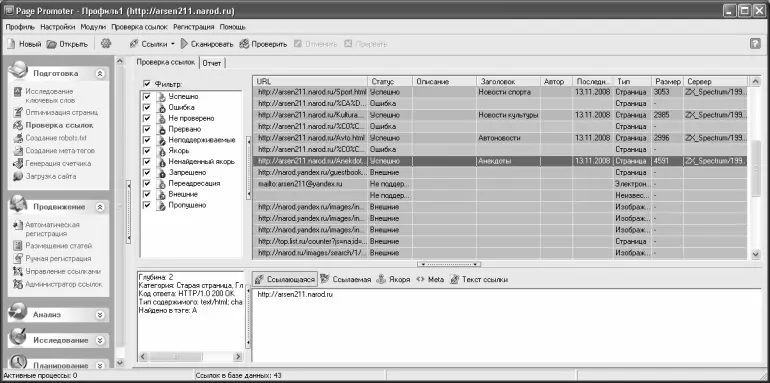Select the top.list.ru counter URL row
The width and height of the screenshot is (770, 383).
(x=500, y=242)
